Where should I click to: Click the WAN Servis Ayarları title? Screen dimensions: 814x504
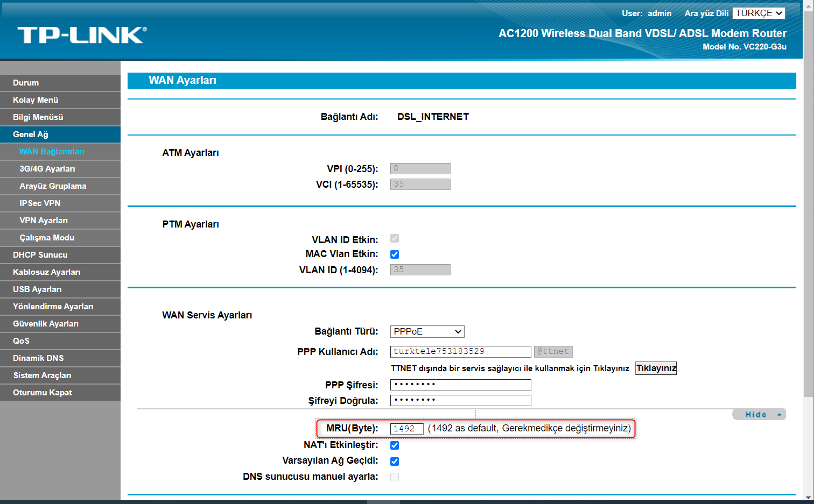coord(207,315)
